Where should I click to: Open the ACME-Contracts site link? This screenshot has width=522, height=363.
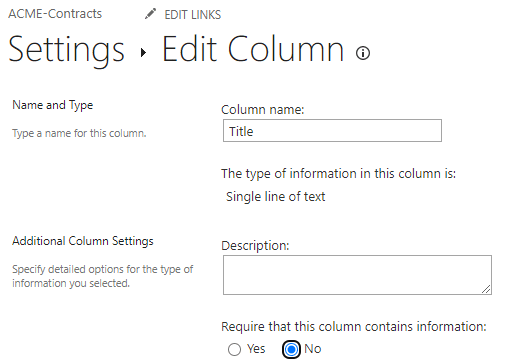tap(55, 14)
